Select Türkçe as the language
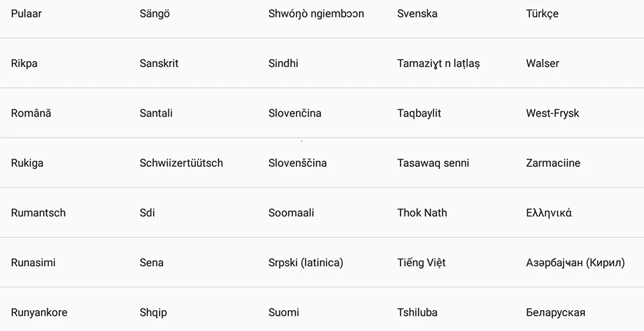Viewport: 644px width, 331px height. click(542, 13)
